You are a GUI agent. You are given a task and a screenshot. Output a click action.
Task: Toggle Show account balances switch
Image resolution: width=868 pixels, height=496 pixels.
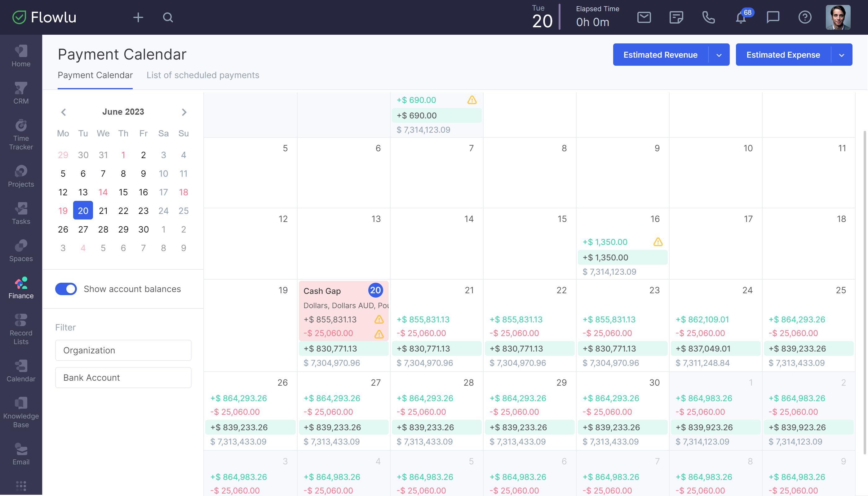(66, 289)
